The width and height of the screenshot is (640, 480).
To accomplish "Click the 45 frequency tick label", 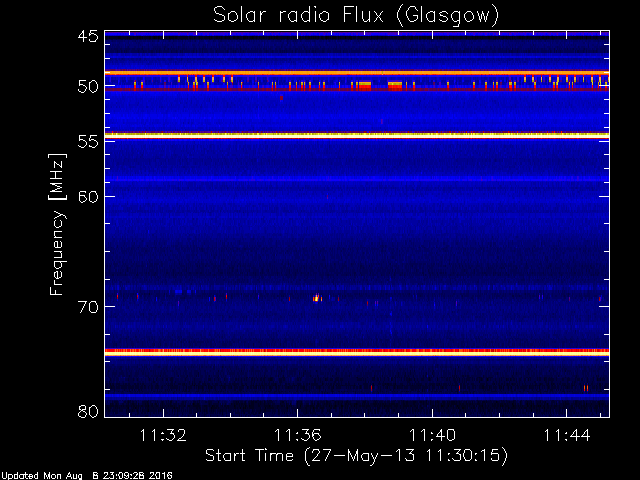I will click(88, 36).
